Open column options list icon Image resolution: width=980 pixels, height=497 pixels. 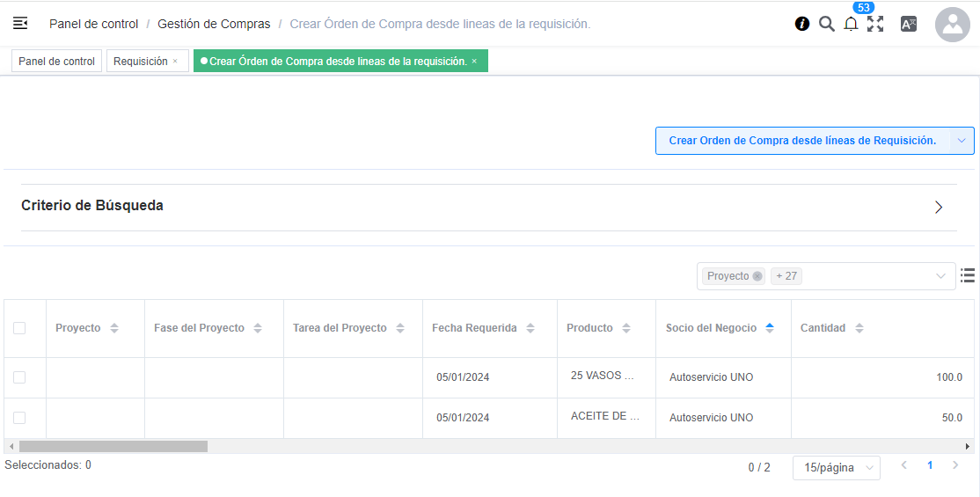968,276
